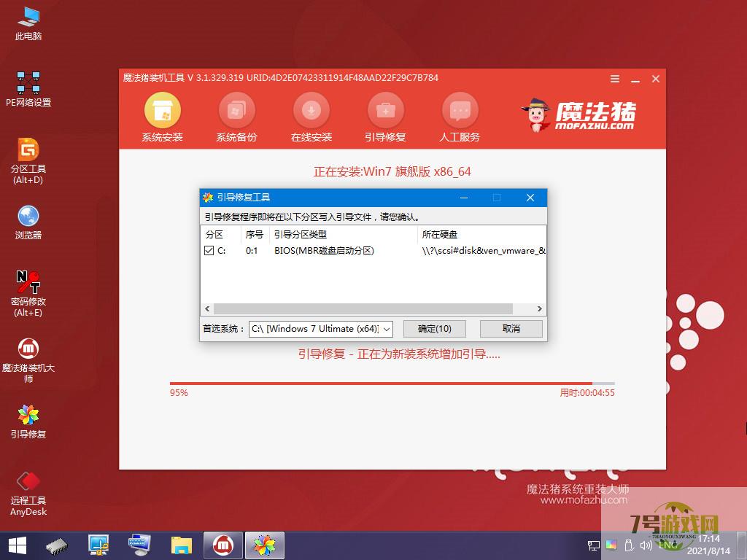
Task: Click the 引导分区类型 column header
Action: click(344, 234)
